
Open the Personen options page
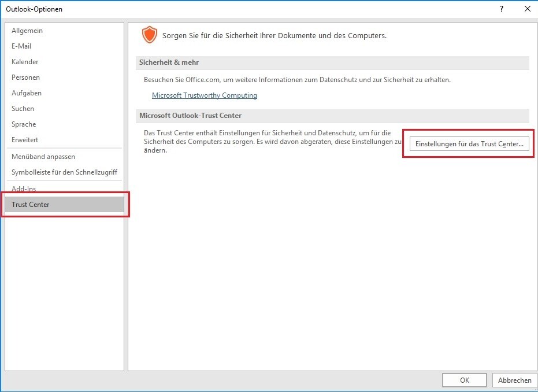pyautogui.click(x=64, y=77)
